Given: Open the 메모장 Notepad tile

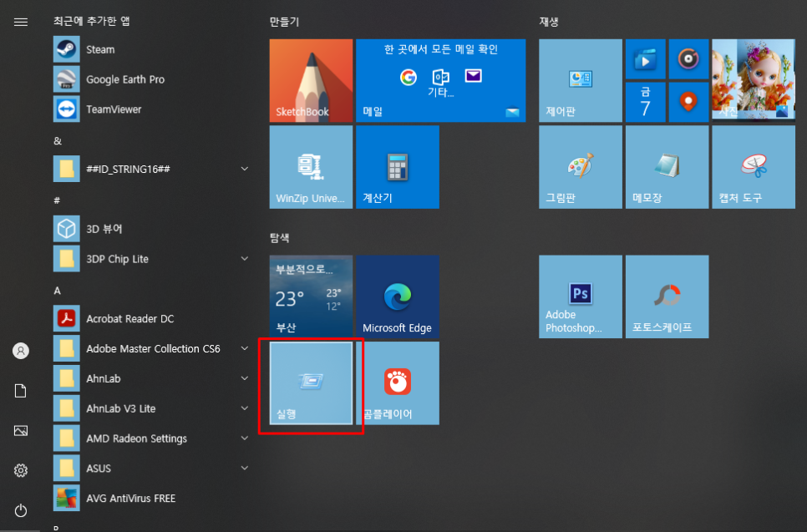Looking at the screenshot, I should tap(667, 167).
